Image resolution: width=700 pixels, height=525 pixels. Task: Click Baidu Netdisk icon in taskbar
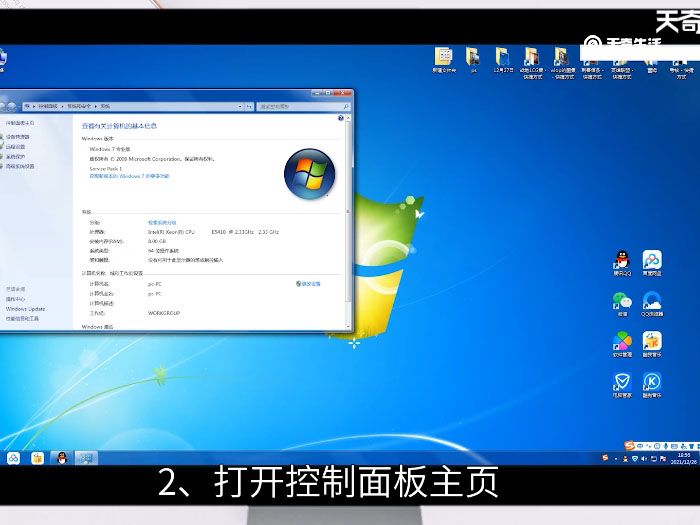click(x=13, y=458)
